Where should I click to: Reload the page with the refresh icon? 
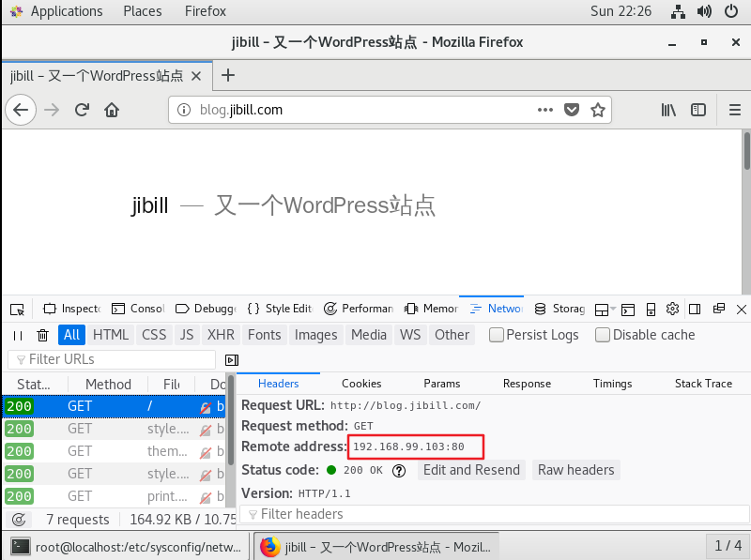pos(82,110)
